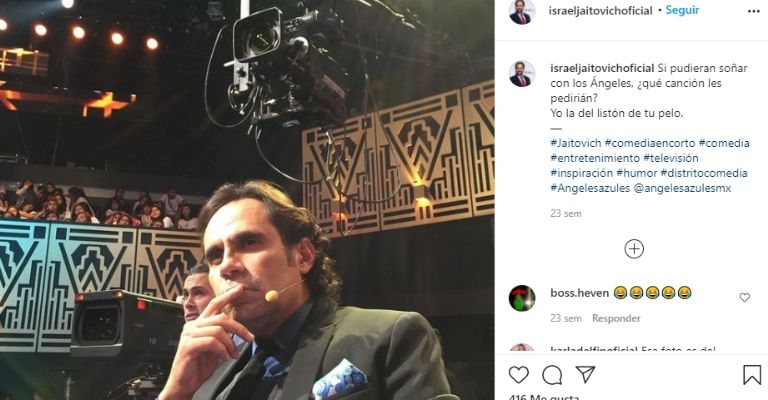Open the comment speech bubble icon
The height and width of the screenshot is (400, 768).
[552, 375]
